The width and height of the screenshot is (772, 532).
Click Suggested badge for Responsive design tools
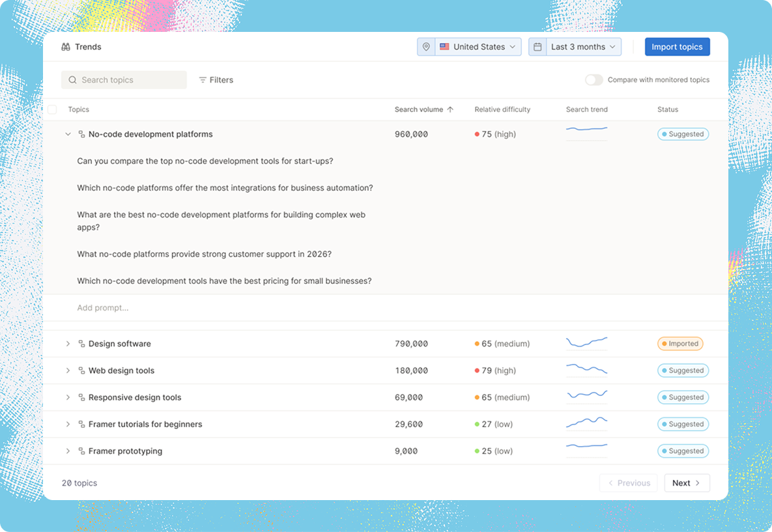point(683,397)
